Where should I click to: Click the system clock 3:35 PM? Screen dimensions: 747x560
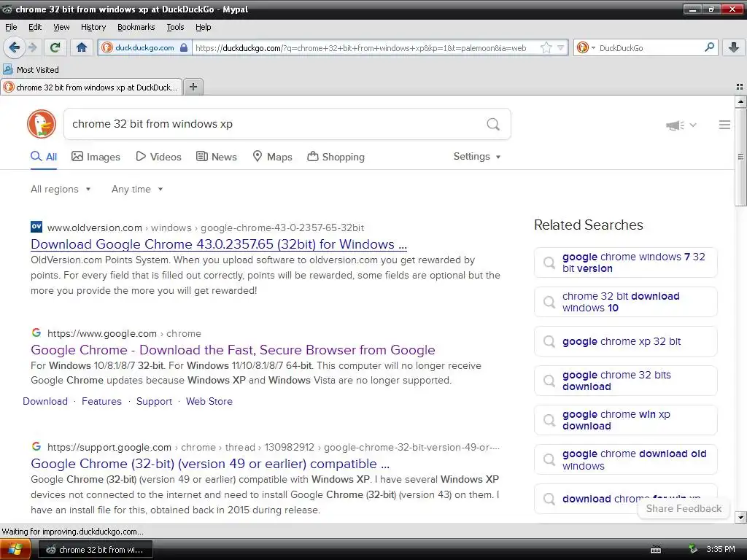pyautogui.click(x=720, y=549)
